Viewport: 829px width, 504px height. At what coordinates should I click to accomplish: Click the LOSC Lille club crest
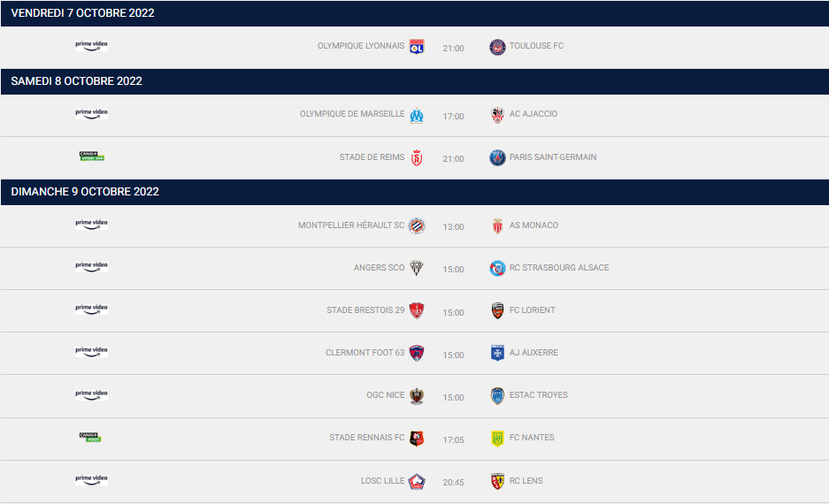point(417,482)
